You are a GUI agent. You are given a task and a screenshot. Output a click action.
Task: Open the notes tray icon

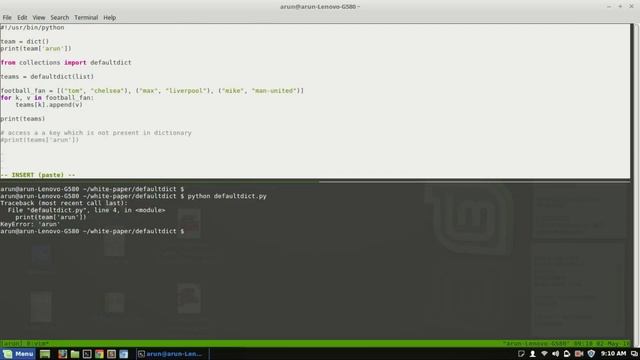coord(521,354)
